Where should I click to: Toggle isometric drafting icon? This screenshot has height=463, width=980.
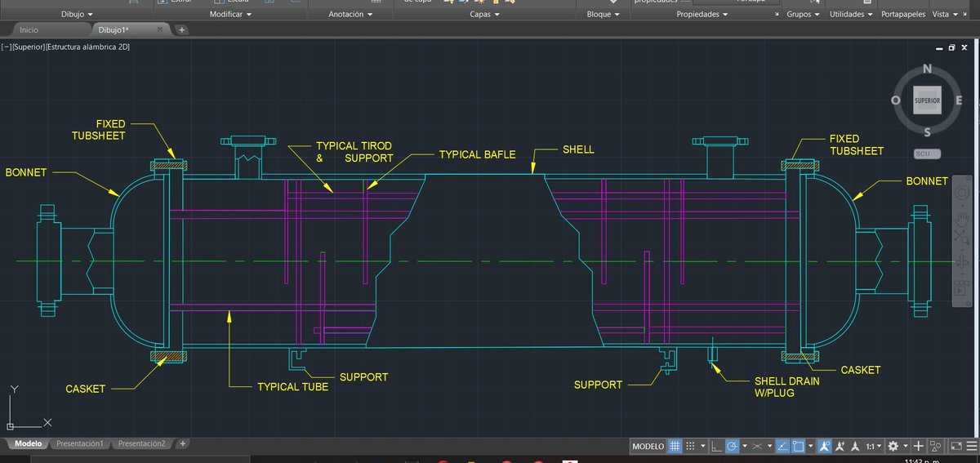pos(757,447)
